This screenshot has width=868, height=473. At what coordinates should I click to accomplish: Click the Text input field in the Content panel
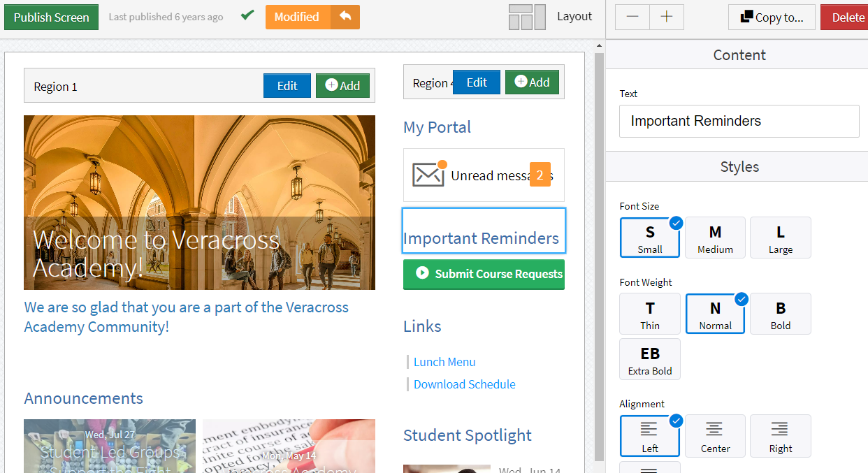pyautogui.click(x=739, y=121)
